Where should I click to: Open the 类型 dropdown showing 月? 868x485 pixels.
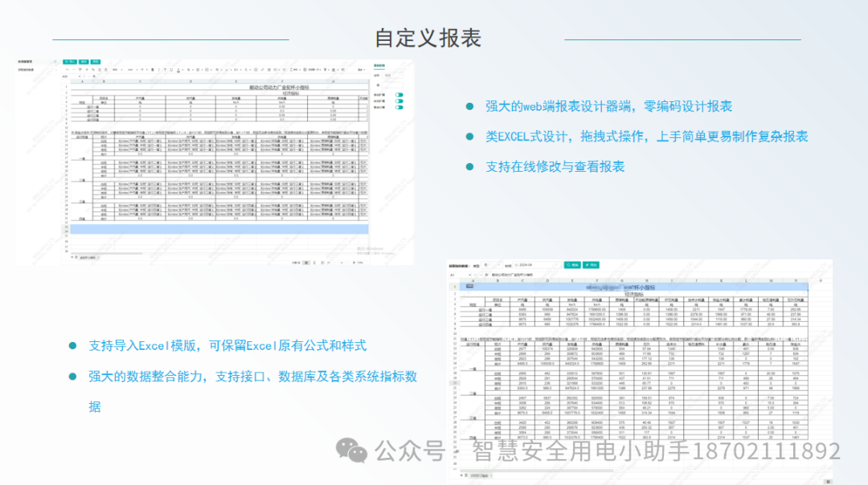coord(492,265)
